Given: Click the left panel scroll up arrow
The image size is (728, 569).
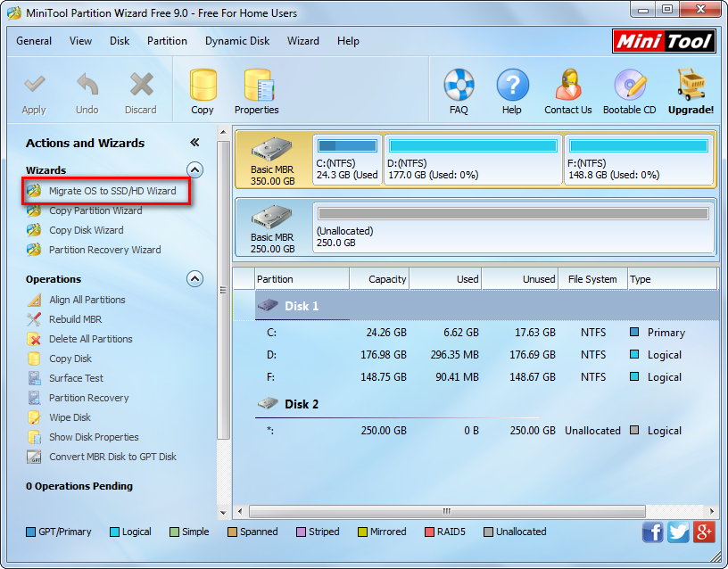Looking at the screenshot, I should click(223, 132).
